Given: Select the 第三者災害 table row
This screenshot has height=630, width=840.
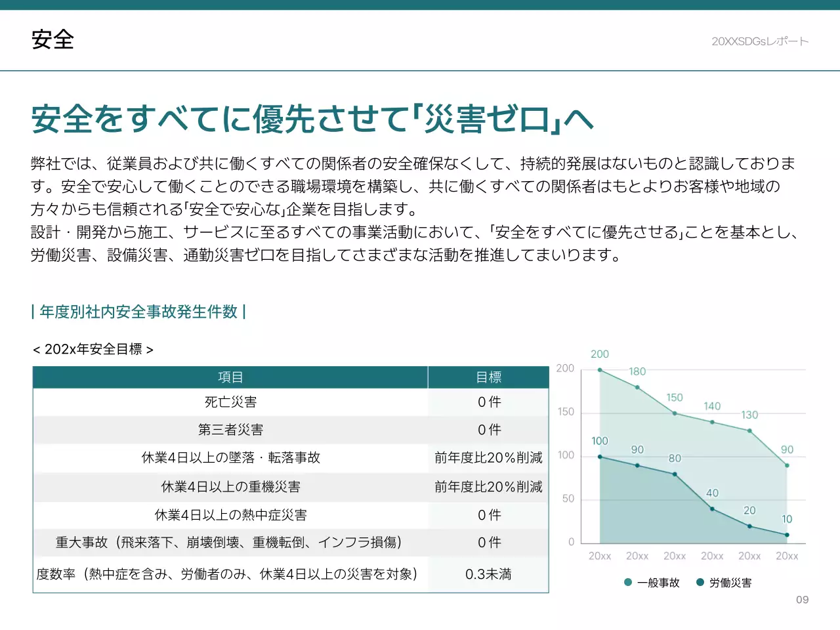Looking at the screenshot, I should pos(230,430).
